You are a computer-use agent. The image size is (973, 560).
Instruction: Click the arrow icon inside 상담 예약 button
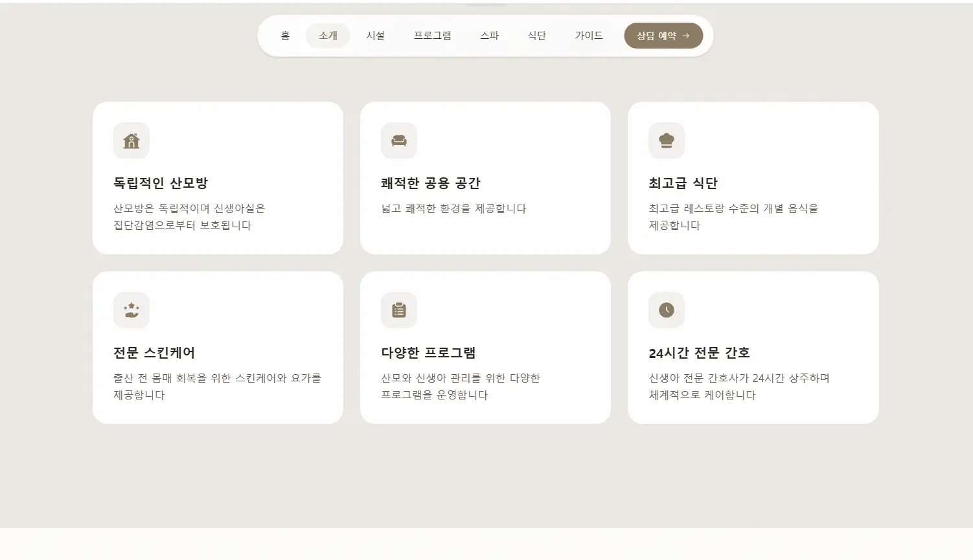[687, 36]
